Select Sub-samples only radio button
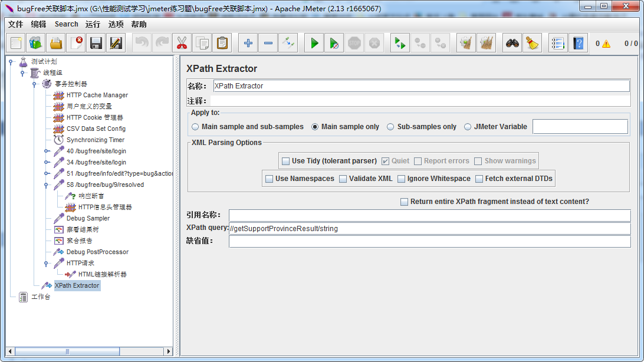Image resolution: width=644 pixels, height=362 pixels. (x=390, y=127)
